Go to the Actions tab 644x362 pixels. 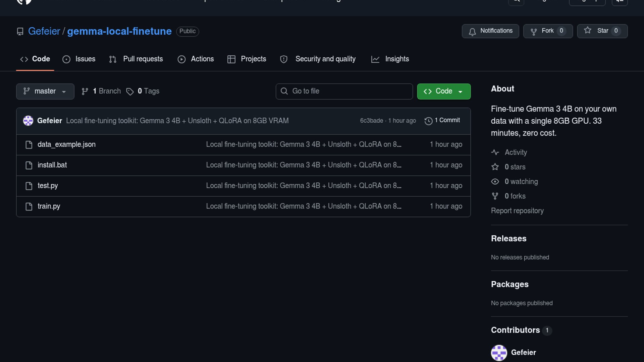(196, 59)
